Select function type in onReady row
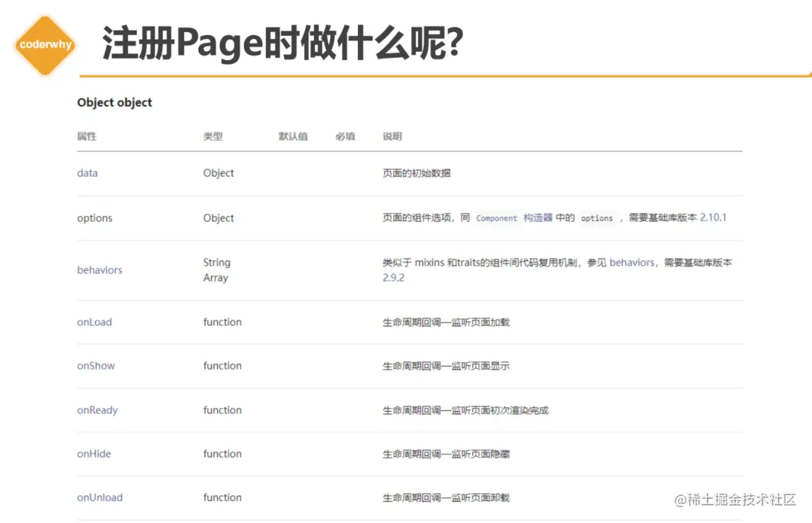 222,410
